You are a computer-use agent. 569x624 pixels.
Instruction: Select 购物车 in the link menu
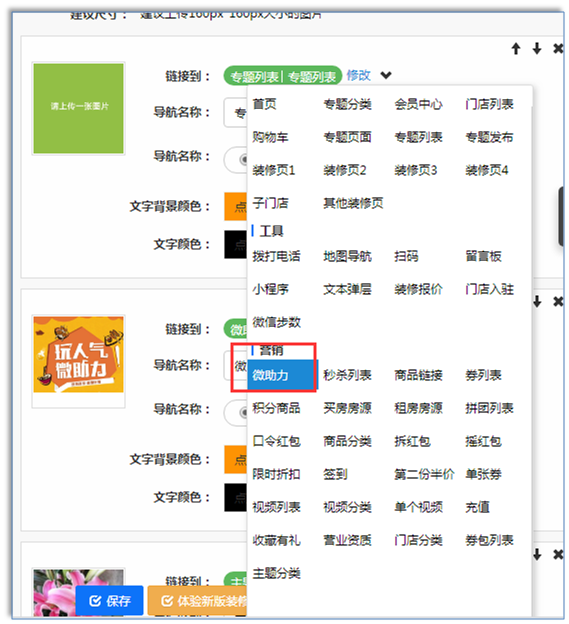[271, 137]
